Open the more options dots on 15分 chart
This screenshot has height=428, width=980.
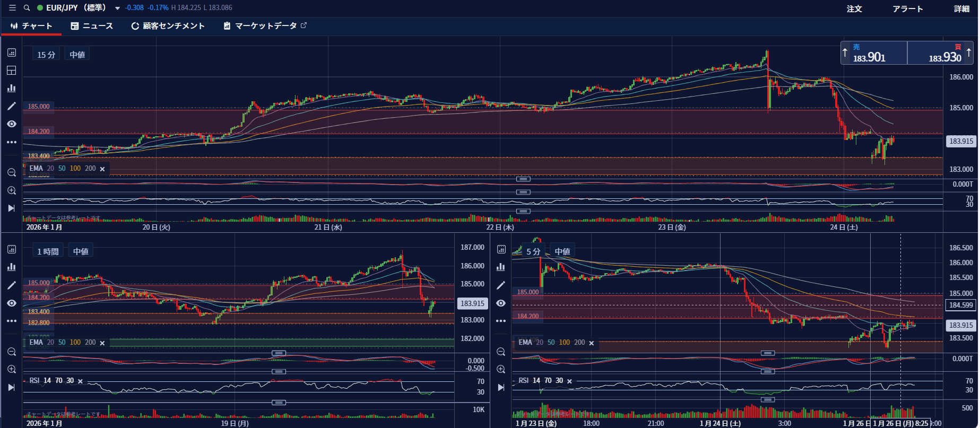(12, 142)
